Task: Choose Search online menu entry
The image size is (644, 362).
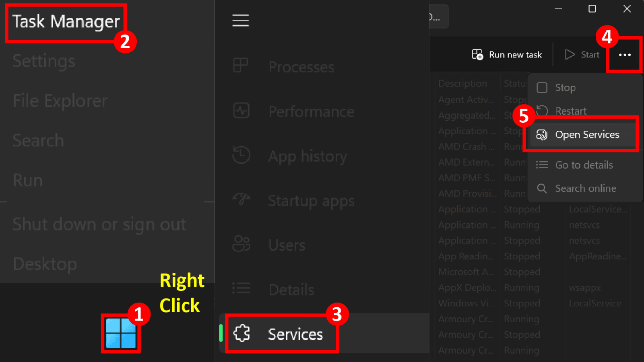Action: (x=585, y=188)
